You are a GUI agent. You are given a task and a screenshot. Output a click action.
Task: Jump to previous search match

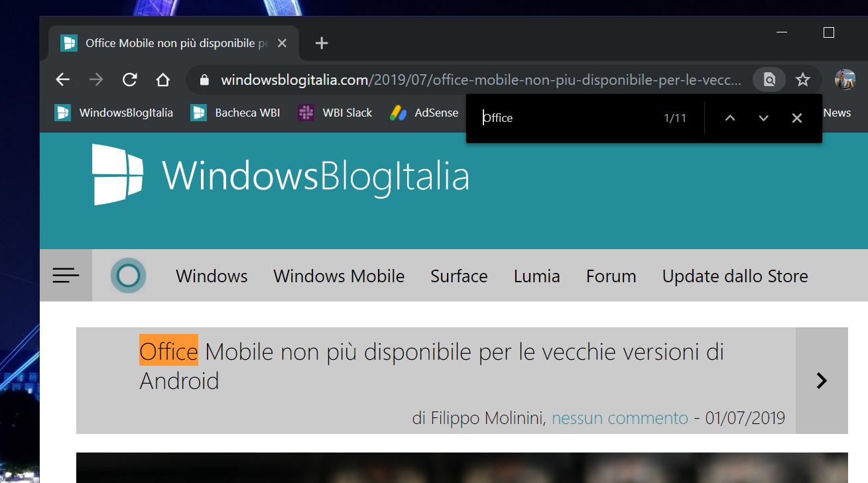pos(730,118)
